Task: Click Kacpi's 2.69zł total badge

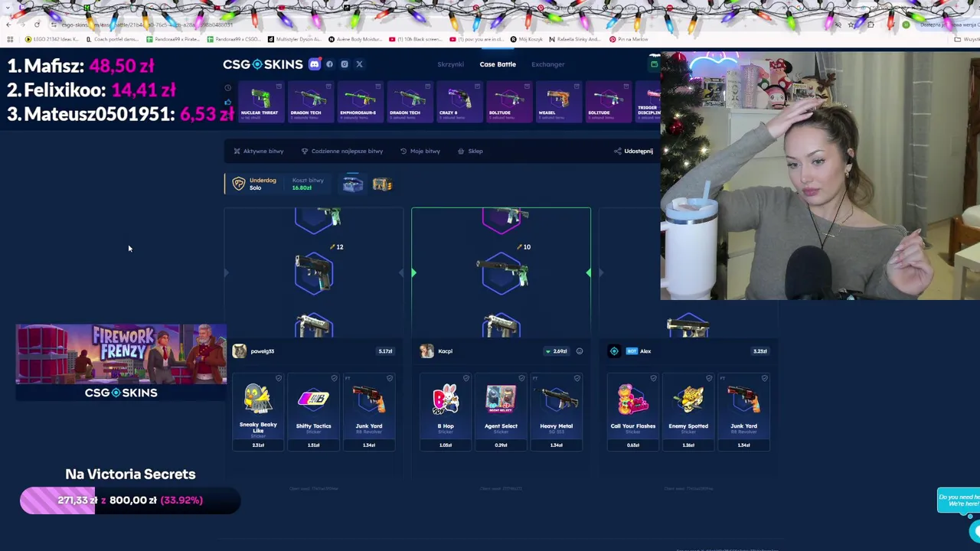Action: (557, 351)
